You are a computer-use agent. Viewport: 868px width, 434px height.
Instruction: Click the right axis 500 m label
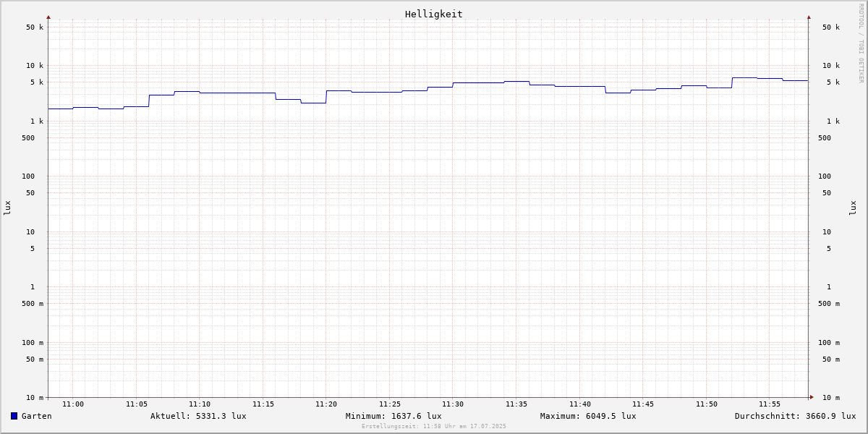coord(829,304)
